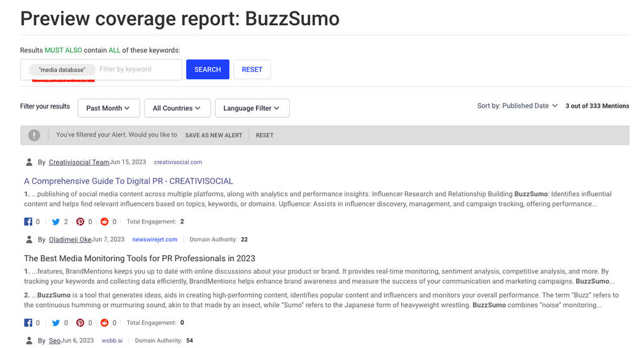This screenshot has width=644, height=348.
Task: Click the Twitter icon under the Creativisocial article
Action: 55,222
